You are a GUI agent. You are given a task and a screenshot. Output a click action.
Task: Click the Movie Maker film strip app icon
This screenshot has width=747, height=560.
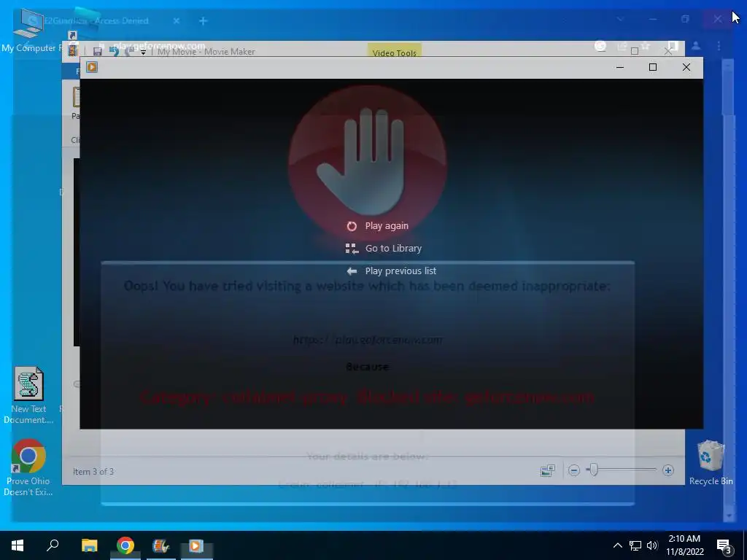pos(72,50)
